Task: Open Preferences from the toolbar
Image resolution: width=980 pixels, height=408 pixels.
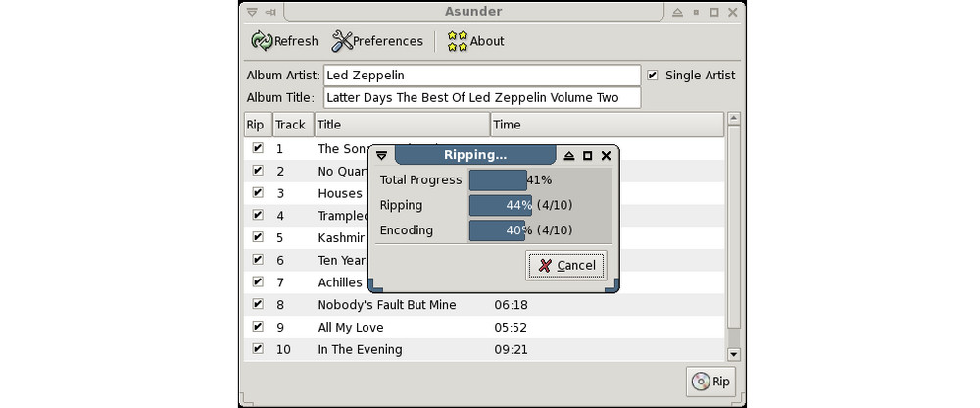Action: click(x=377, y=41)
